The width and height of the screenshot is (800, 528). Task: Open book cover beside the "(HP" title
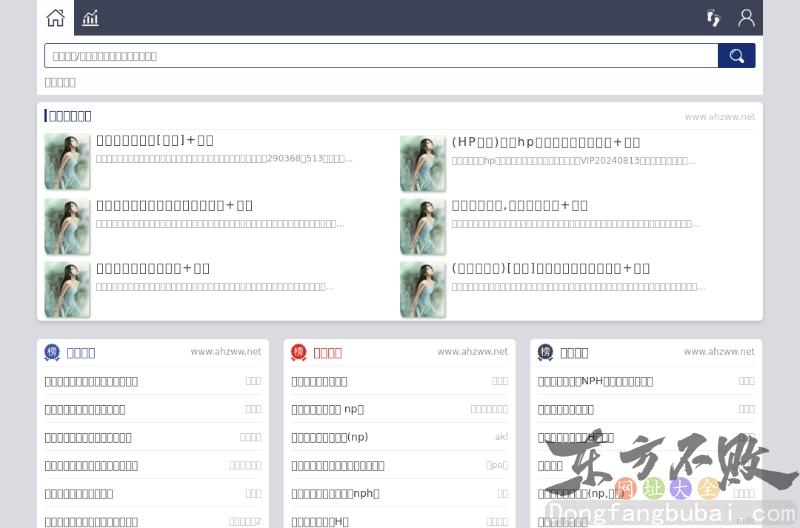(423, 162)
